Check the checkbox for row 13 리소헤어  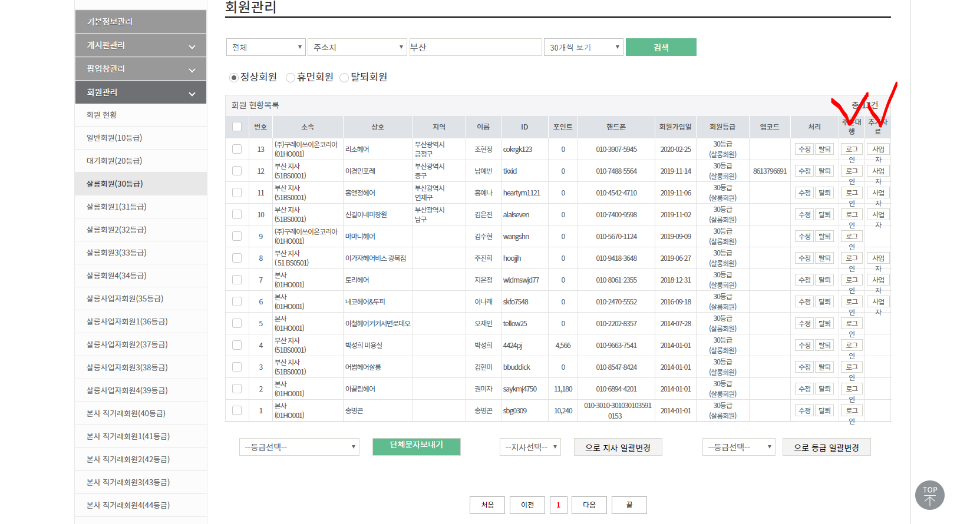pyautogui.click(x=237, y=149)
